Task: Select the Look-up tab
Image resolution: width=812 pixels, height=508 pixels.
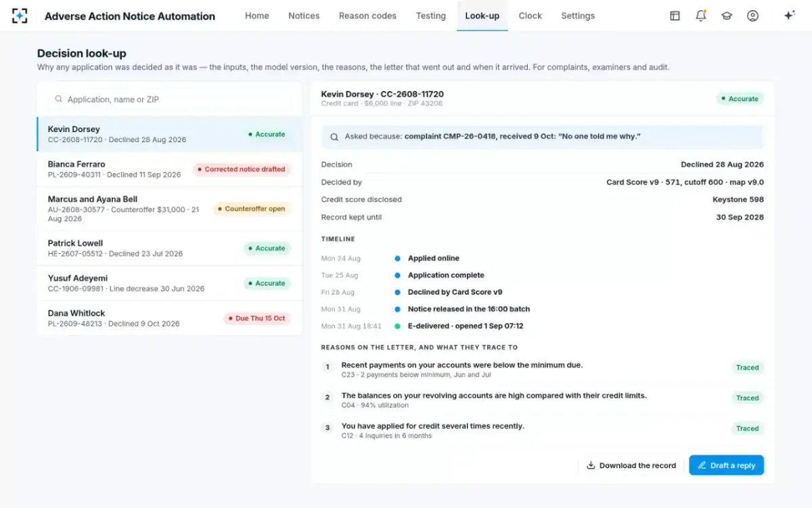Action: (482, 16)
